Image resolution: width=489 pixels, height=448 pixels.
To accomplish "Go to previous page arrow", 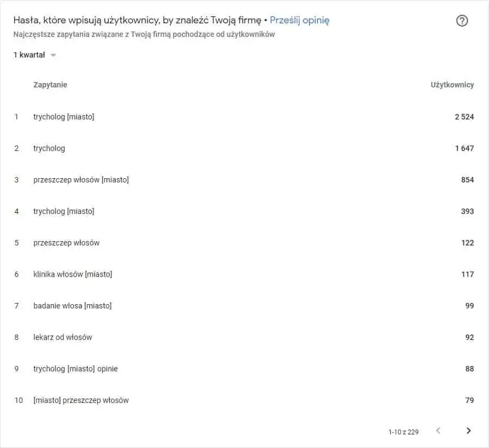I will (x=438, y=431).
